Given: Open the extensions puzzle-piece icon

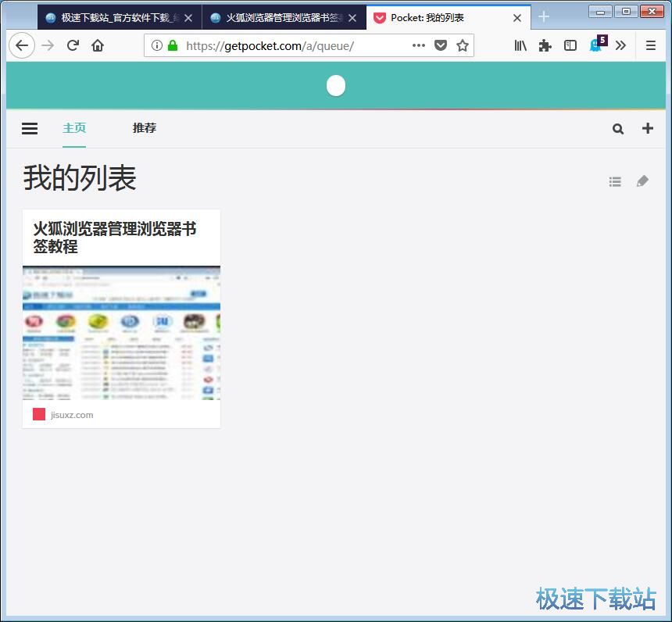Looking at the screenshot, I should point(545,45).
